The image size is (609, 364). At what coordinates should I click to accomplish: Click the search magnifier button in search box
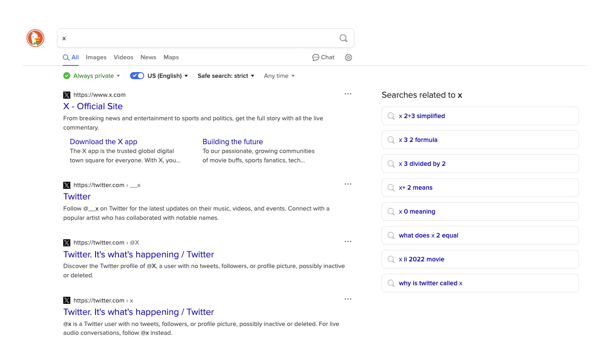(x=344, y=38)
